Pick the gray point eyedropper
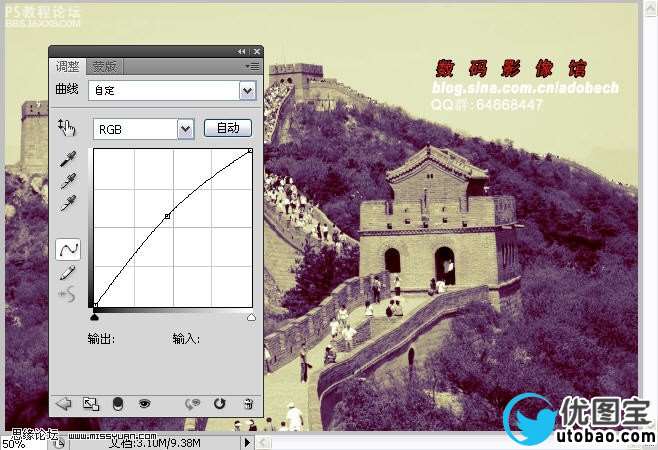The image size is (658, 450). [x=68, y=181]
